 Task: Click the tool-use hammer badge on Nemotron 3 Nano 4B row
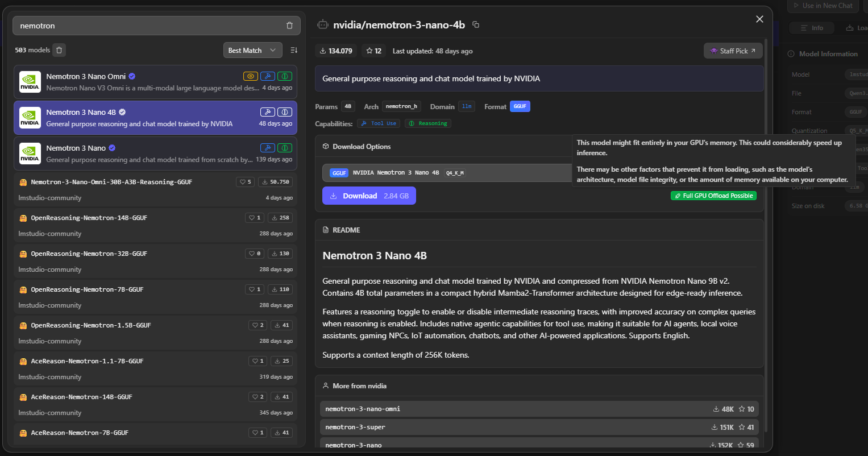268,112
